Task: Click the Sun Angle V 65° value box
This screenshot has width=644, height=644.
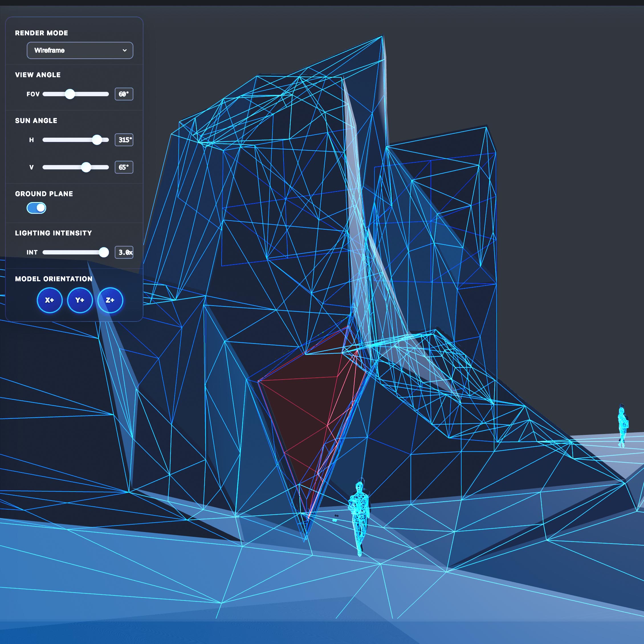Action: [x=124, y=167]
